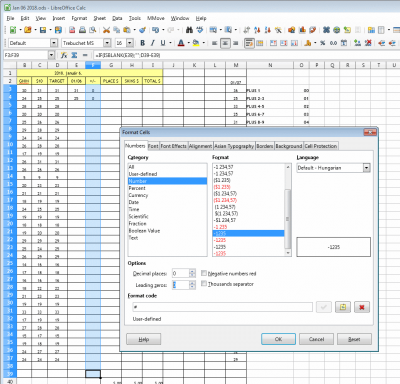
Task: Apply the Font Color A icon
Action: point(181,43)
